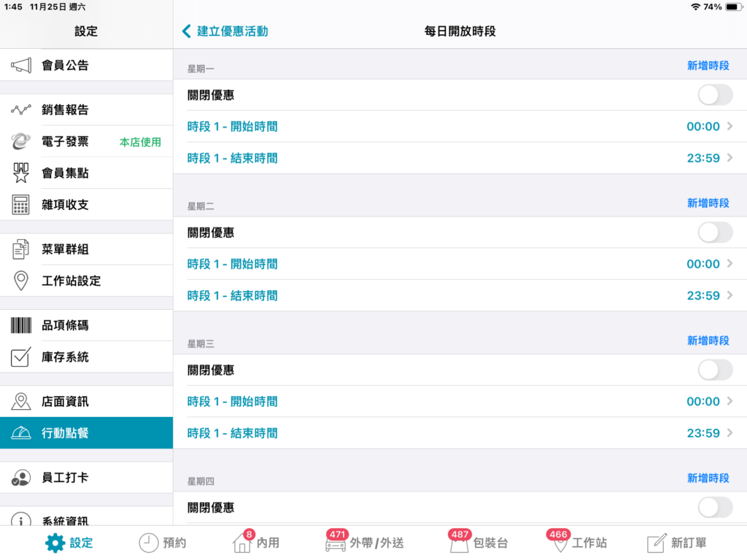Select 星期一 時段 1 - 開始時間 label
Screen dimensions: 747x560
(233, 127)
